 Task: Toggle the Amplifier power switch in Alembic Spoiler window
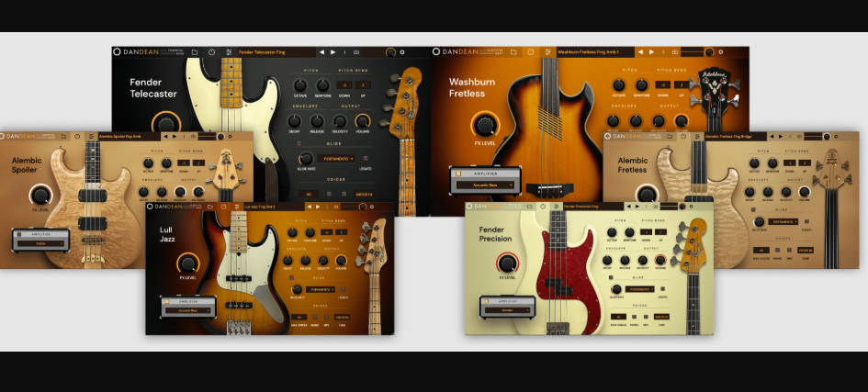coord(18,234)
